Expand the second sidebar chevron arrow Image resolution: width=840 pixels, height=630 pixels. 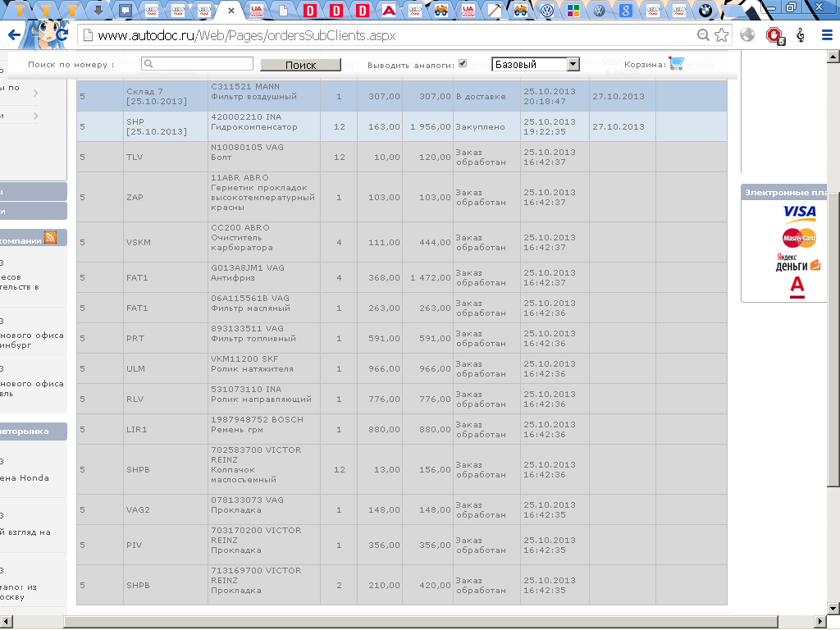pos(36,116)
